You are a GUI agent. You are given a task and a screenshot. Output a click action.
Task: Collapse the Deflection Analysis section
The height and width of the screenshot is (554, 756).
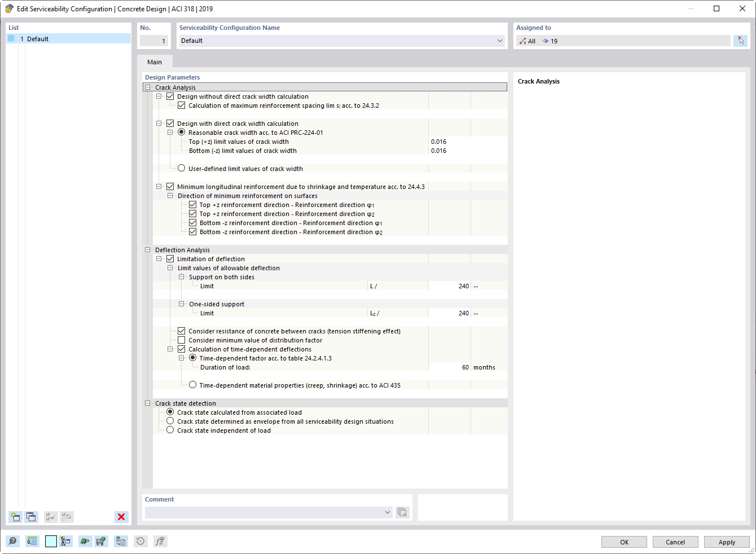[147, 249]
